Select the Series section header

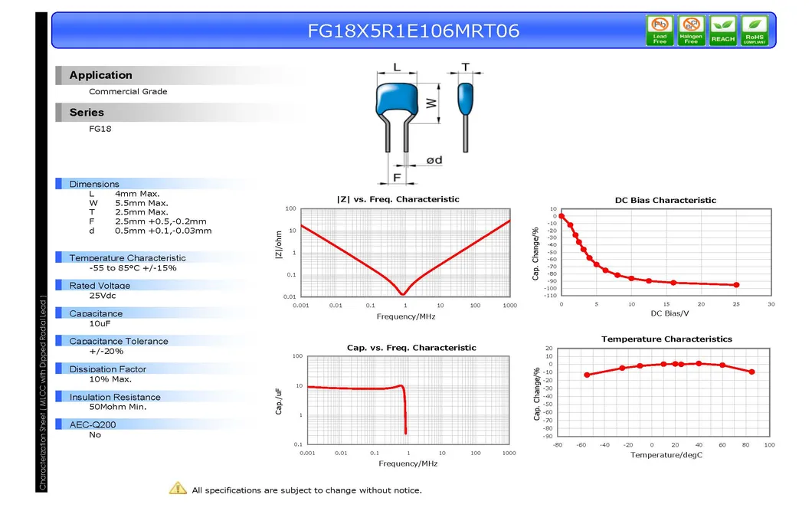pyautogui.click(x=87, y=112)
